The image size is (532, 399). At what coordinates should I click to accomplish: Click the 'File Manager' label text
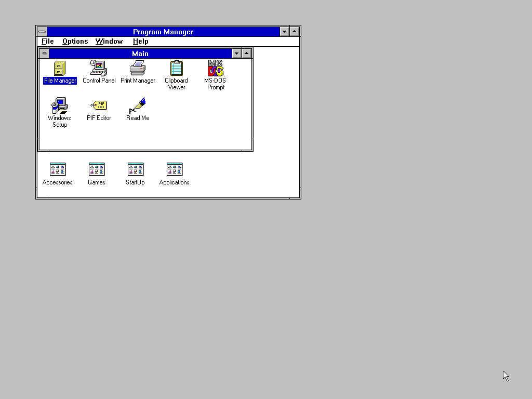(60, 81)
